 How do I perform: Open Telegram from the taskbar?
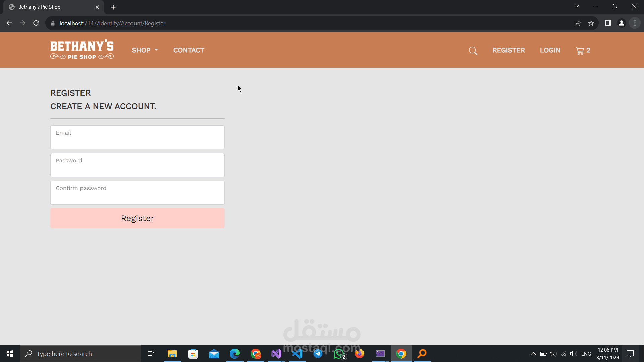(318, 354)
